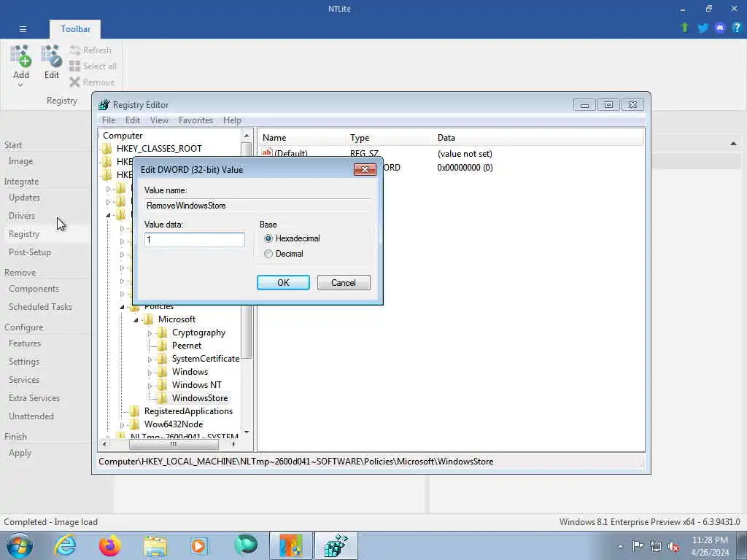Image resolution: width=747 pixels, height=560 pixels.
Task: Launch Internet Explorer from taskbar
Action: click(x=64, y=545)
